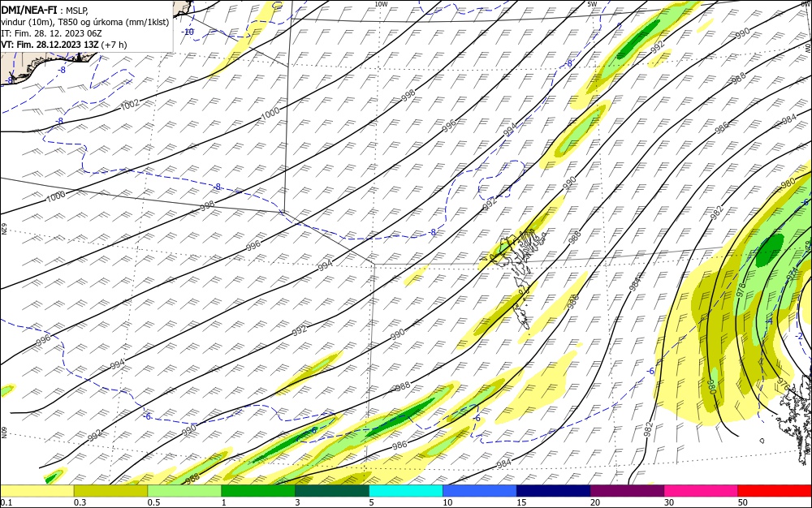
Task: Click the "1002" isobar label
Action: point(130,104)
